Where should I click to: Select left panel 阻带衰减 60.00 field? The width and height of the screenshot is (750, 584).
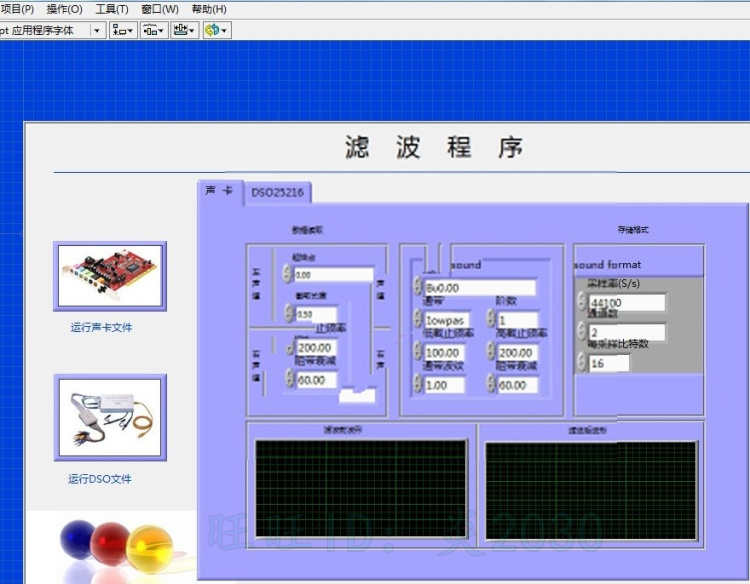click(317, 380)
